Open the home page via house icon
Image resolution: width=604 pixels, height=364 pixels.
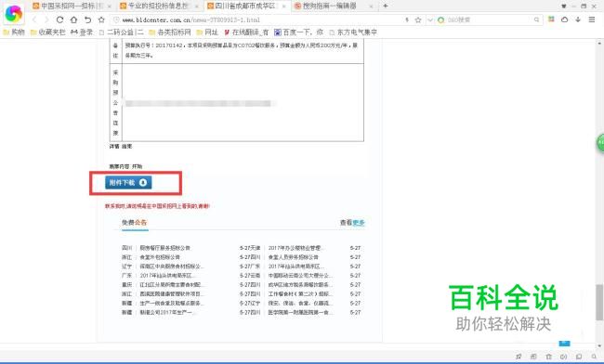(x=73, y=19)
